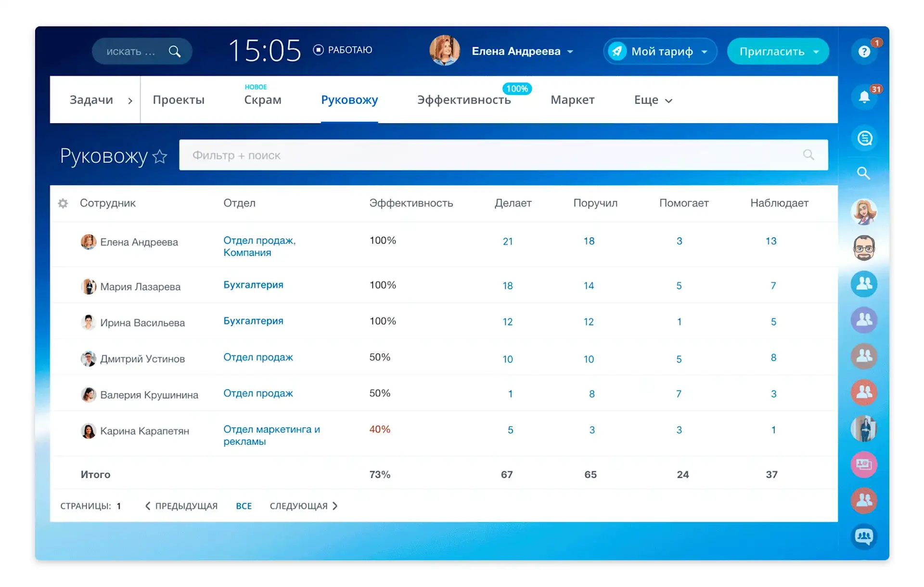924x587 pixels.
Task: Click the rocket icon on Мой тариф
Action: (617, 51)
